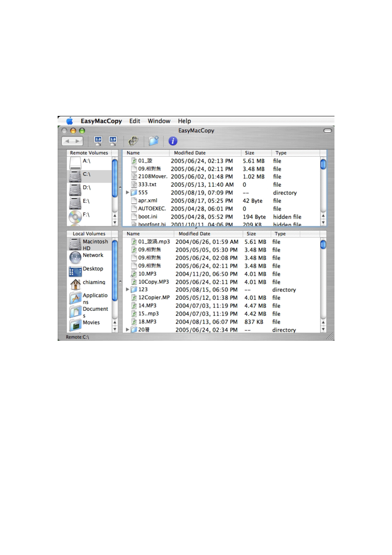This screenshot has height=555, width=392.
Task: Click the remote file list scrollbar thumb
Action: (323, 164)
